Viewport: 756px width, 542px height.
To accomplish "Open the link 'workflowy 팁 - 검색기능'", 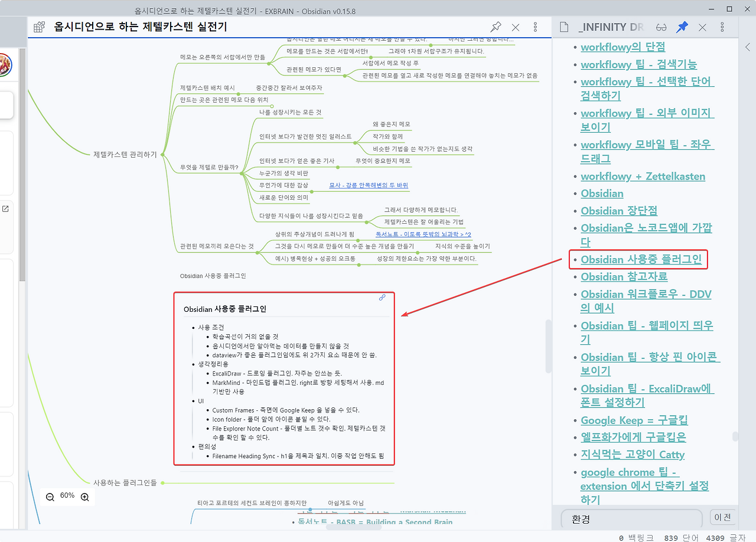I will coord(638,64).
